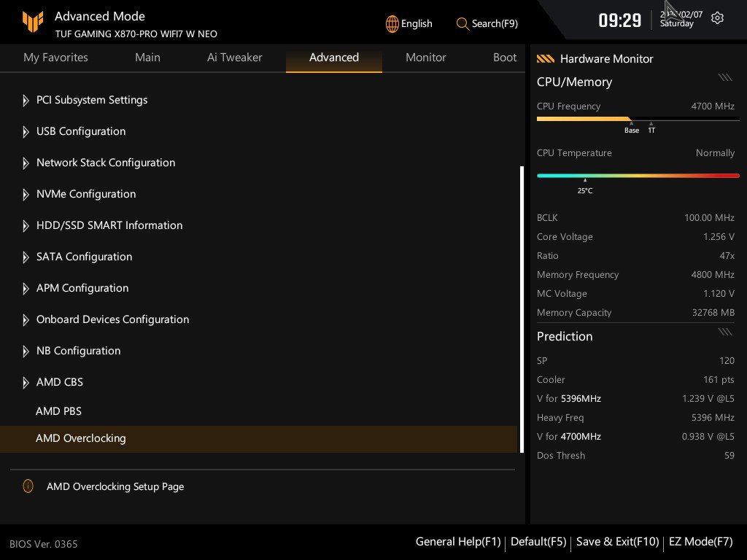Expand the AMD CBS submenu arrow
This screenshot has width=747, height=560.
pyautogui.click(x=26, y=383)
